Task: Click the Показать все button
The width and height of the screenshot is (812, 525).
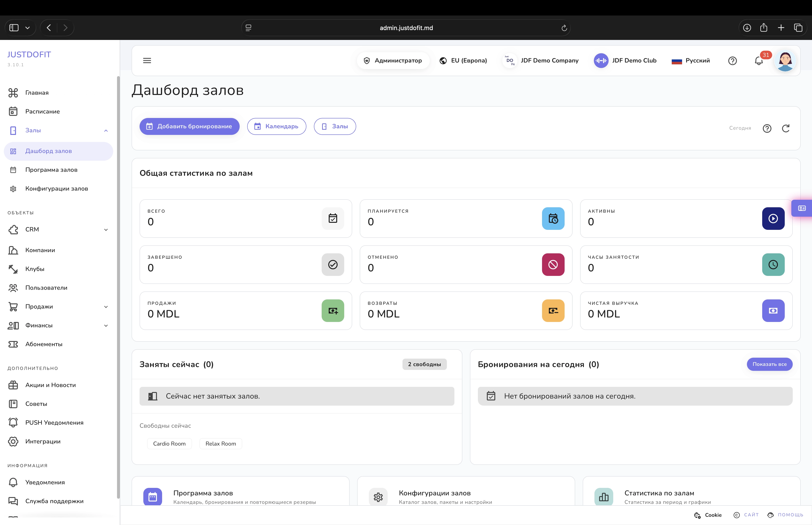Action: click(769, 364)
